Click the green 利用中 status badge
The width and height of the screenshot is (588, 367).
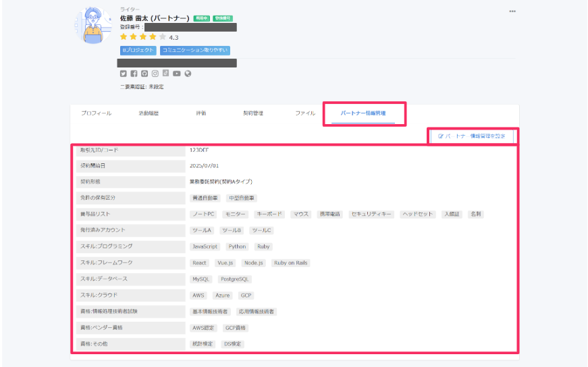click(x=201, y=18)
